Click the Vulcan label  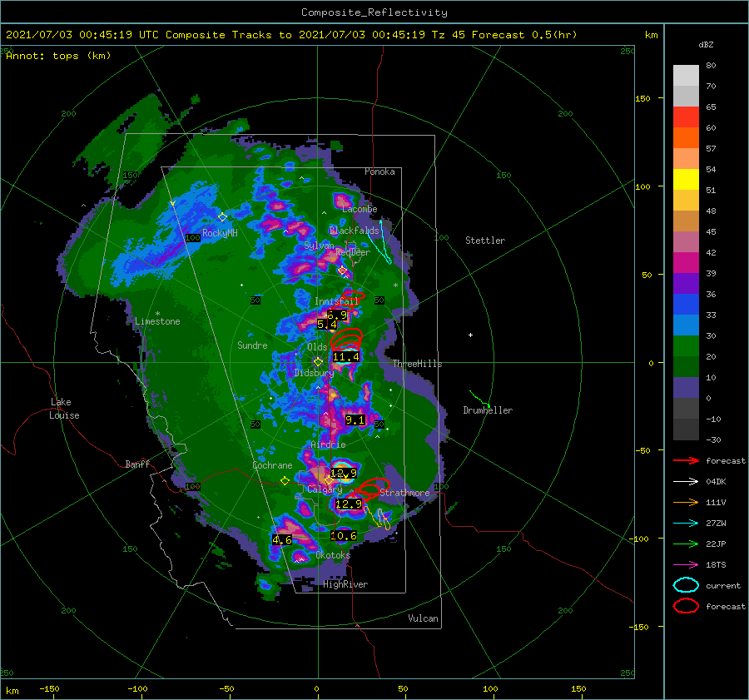point(423,618)
